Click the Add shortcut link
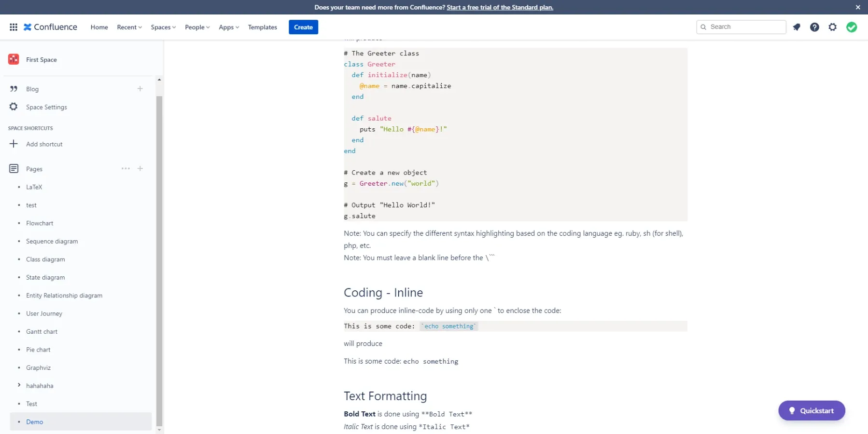Image resolution: width=868 pixels, height=434 pixels. tap(44, 144)
